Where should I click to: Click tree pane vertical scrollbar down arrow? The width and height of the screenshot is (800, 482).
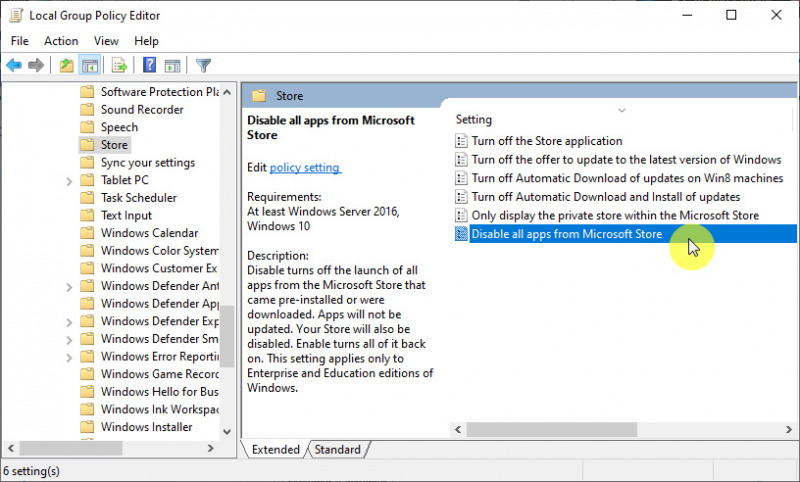tap(227, 432)
